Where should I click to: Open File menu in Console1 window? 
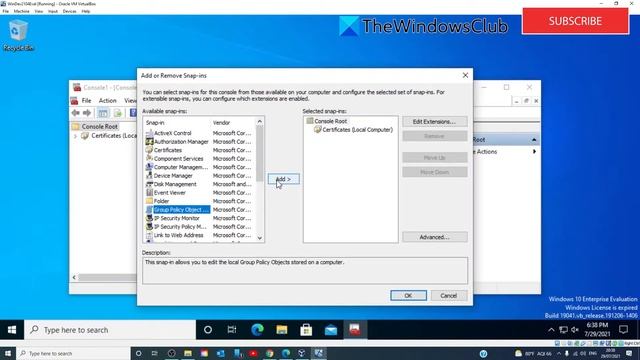(87, 100)
